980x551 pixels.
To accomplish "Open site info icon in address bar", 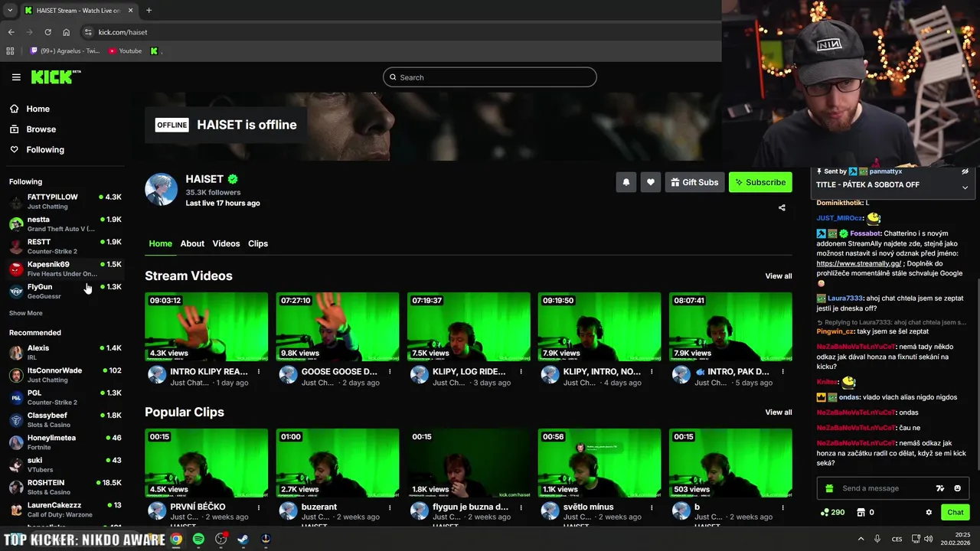I will click(88, 32).
